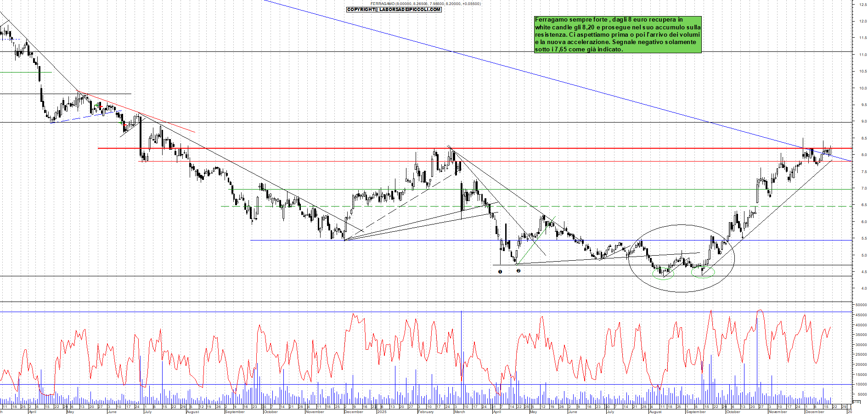Click the 12.0 price axis label
The width and height of the screenshot is (868, 414).
[x=862, y=21]
